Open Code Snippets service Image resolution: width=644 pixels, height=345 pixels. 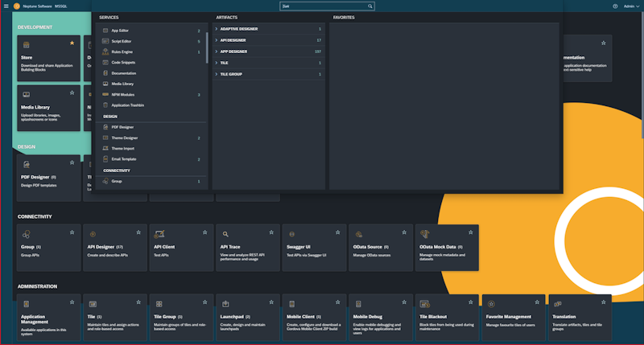151,63
